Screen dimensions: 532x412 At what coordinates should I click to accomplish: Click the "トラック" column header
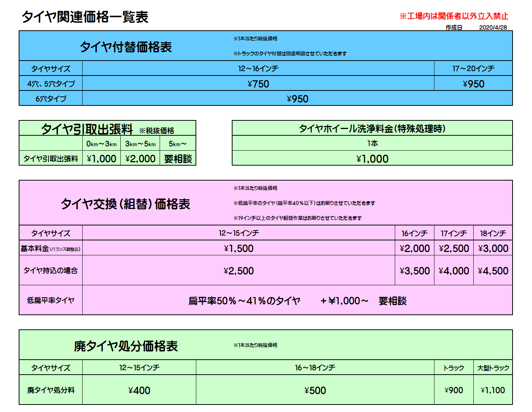(x=454, y=368)
